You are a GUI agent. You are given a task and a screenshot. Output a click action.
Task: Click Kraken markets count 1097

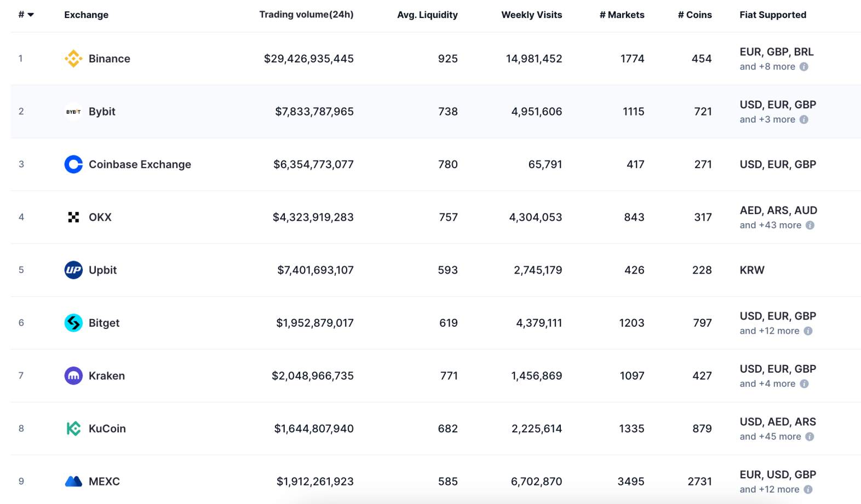coord(632,376)
